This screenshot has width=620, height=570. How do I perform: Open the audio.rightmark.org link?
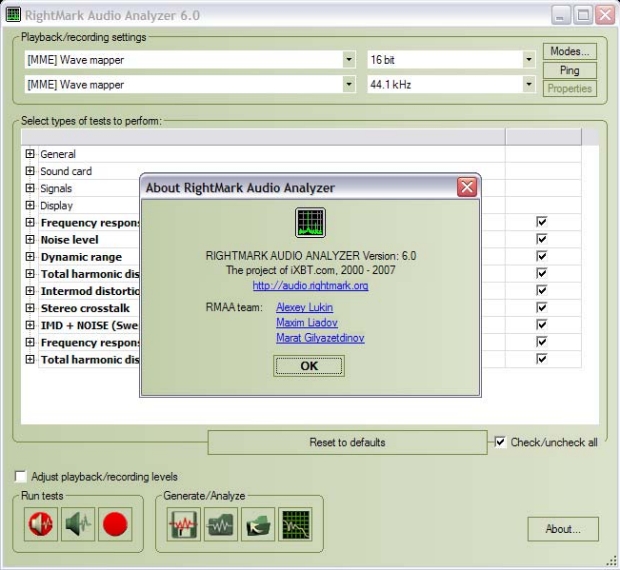point(310,285)
